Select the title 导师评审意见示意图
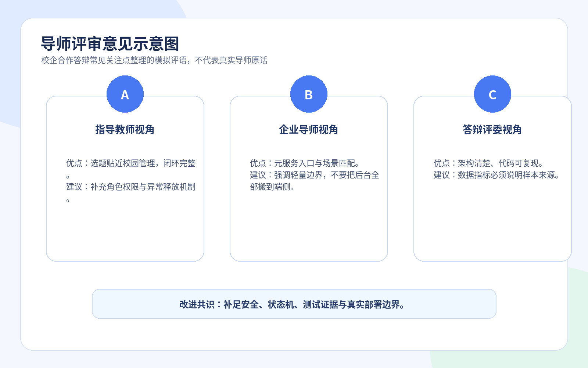 110,43
